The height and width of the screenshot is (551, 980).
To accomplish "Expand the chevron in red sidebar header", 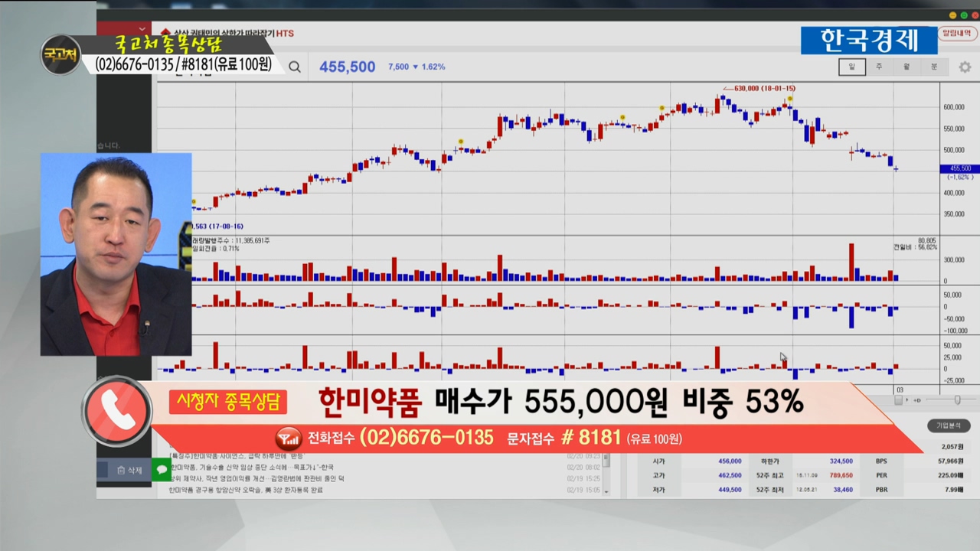I will pos(142,29).
